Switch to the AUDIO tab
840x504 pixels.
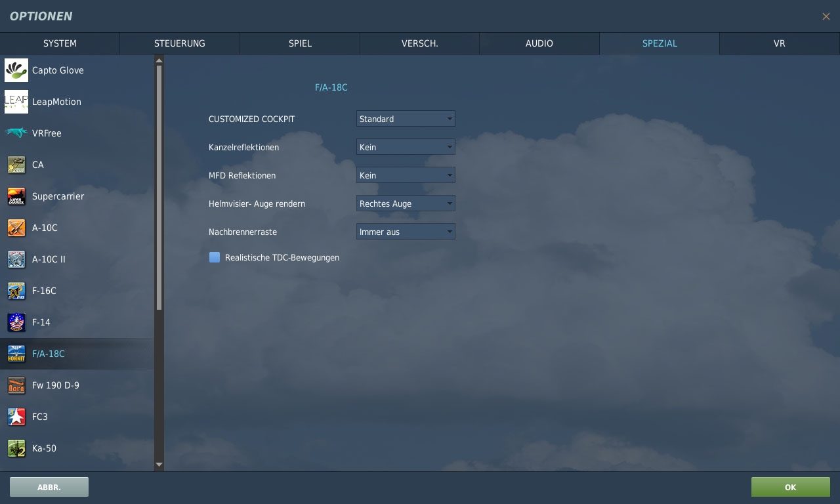(539, 43)
